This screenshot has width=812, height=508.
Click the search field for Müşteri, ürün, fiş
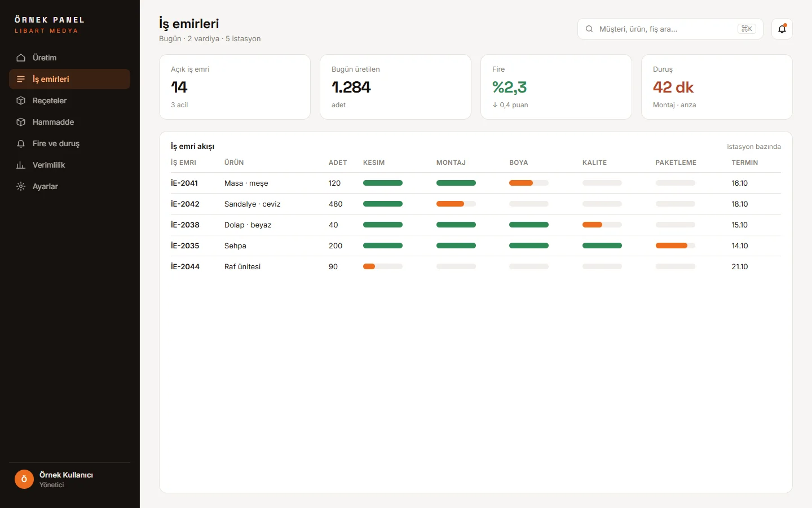(670, 29)
